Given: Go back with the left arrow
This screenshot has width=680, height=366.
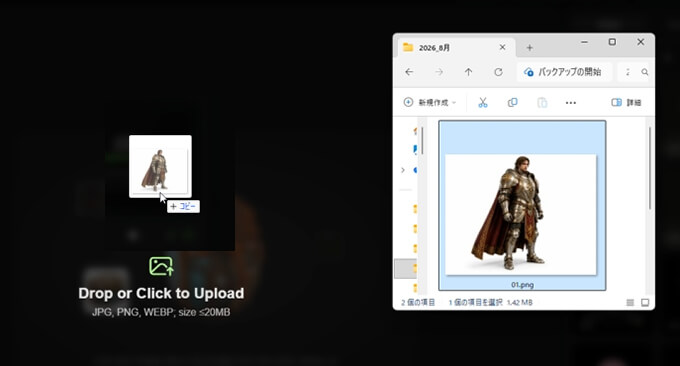Looking at the screenshot, I should coord(409,72).
